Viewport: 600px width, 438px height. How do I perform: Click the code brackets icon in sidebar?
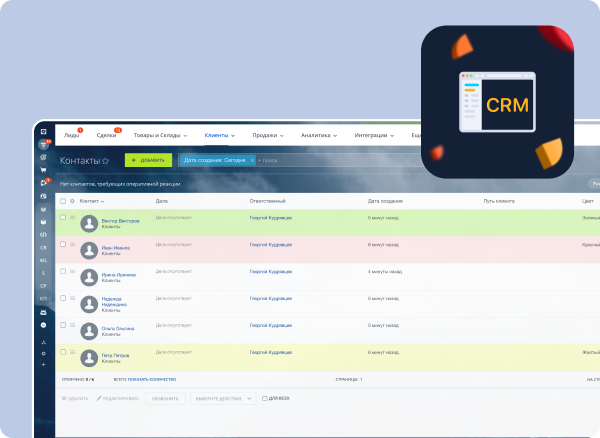[43, 234]
